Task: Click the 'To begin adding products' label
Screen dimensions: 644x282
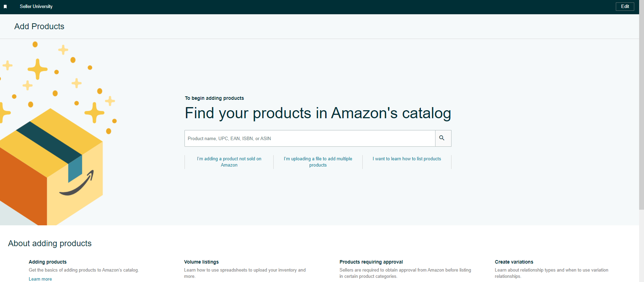Action: click(x=214, y=98)
